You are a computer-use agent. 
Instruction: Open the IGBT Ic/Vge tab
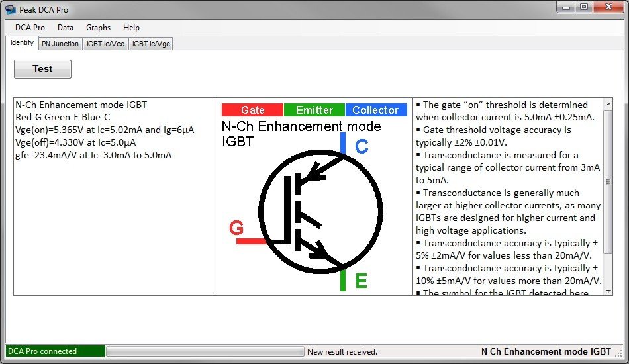[x=151, y=44]
